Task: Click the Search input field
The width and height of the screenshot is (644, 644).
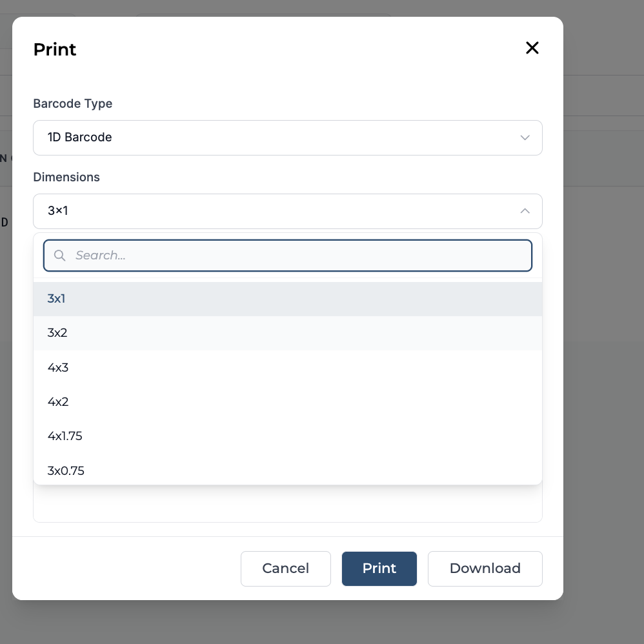Action: coord(288,256)
